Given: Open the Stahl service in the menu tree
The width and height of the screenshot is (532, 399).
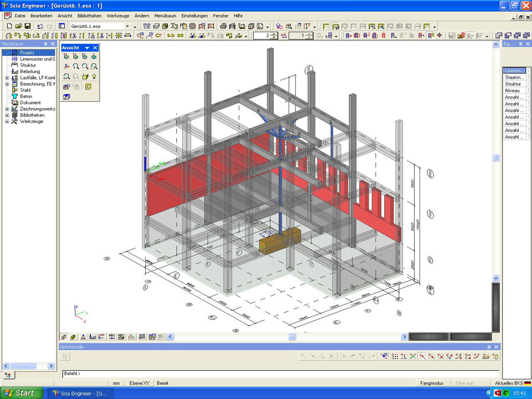Looking at the screenshot, I should 25,90.
